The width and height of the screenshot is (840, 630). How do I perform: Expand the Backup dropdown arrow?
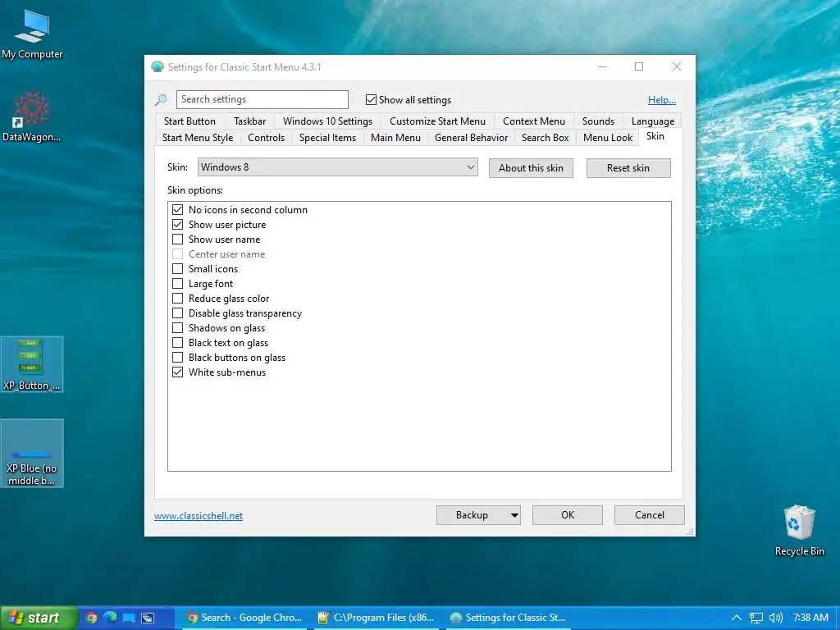(x=514, y=515)
